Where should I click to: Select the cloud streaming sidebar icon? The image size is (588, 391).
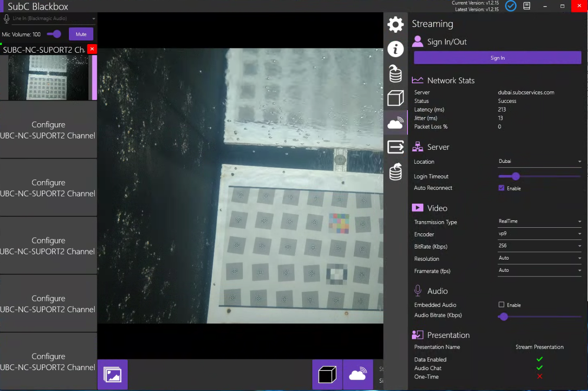click(395, 123)
